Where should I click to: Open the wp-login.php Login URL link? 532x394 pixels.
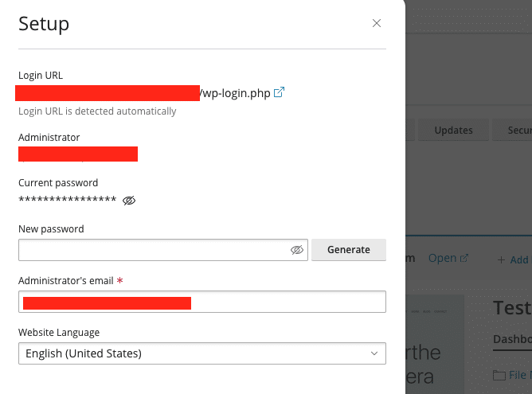tap(234, 93)
